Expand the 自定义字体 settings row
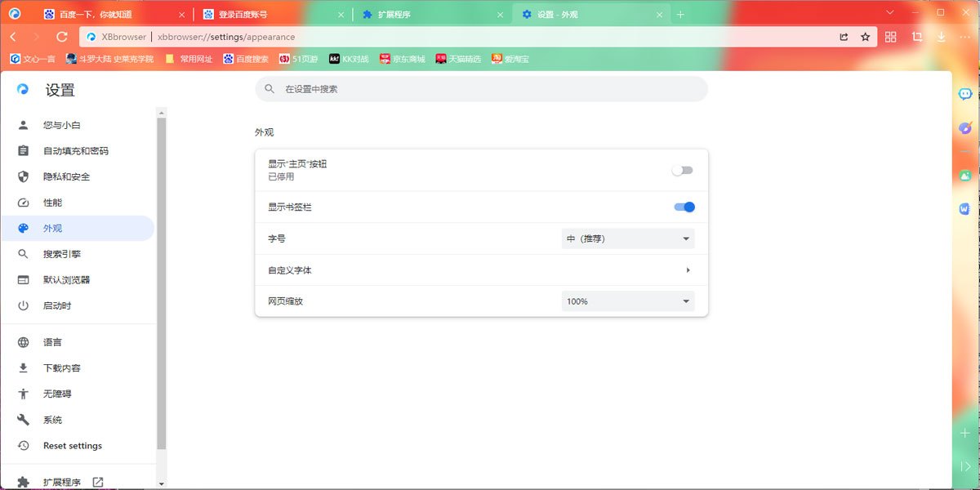 [x=481, y=269]
